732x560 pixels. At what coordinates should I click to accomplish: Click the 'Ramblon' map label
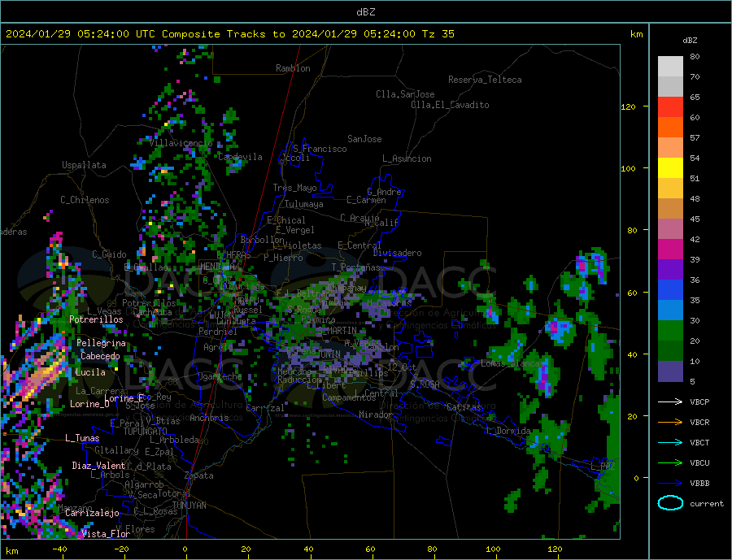click(x=293, y=68)
